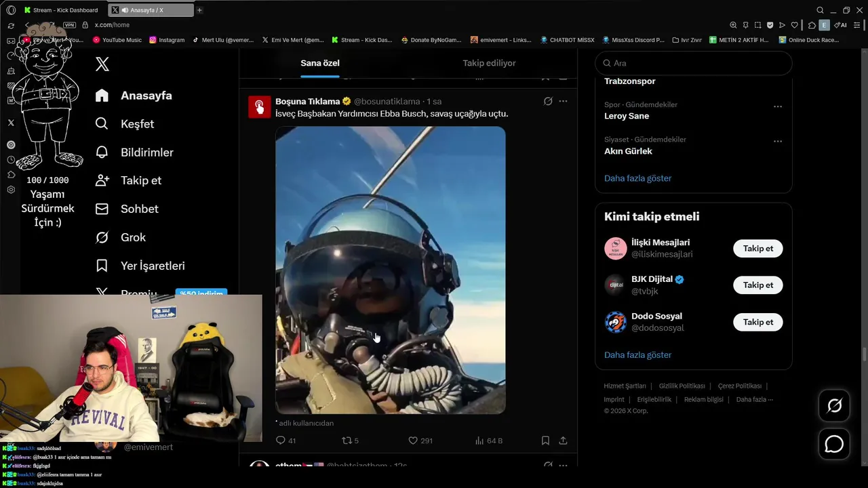Open a new browser tab
Viewport: 868px width, 488px height.
[x=199, y=10]
